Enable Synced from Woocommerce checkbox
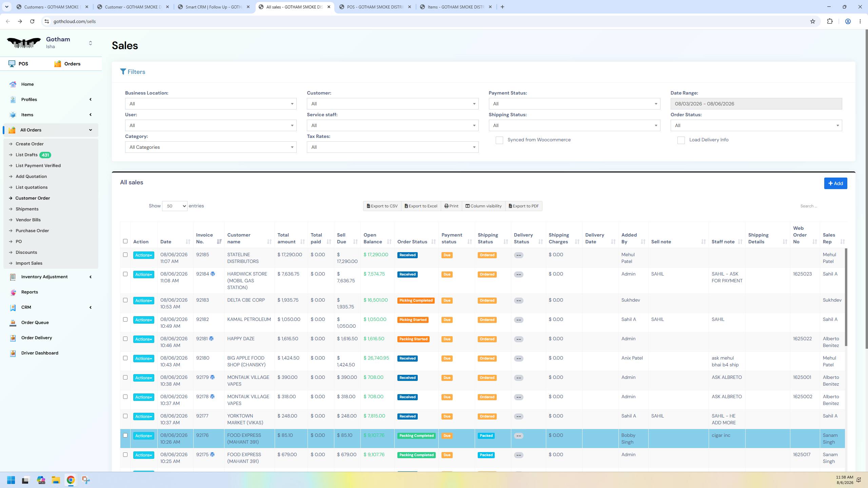The height and width of the screenshot is (488, 868). tap(499, 140)
